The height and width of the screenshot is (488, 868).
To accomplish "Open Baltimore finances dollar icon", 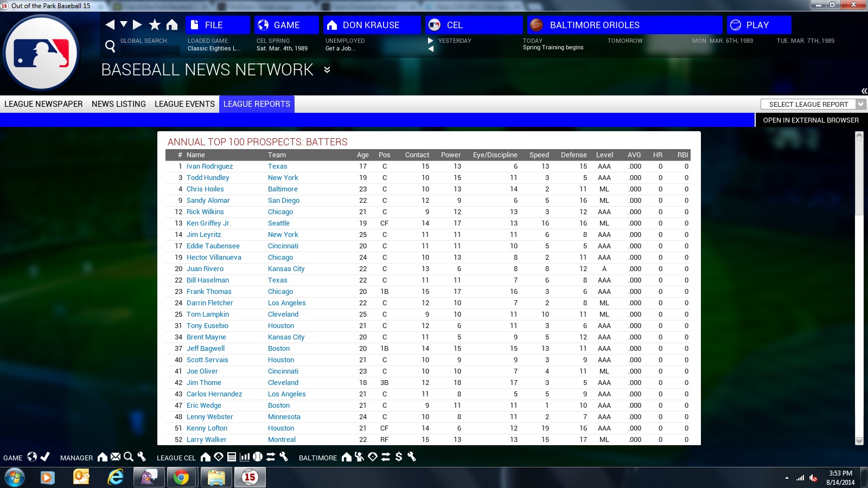I will tap(399, 457).
